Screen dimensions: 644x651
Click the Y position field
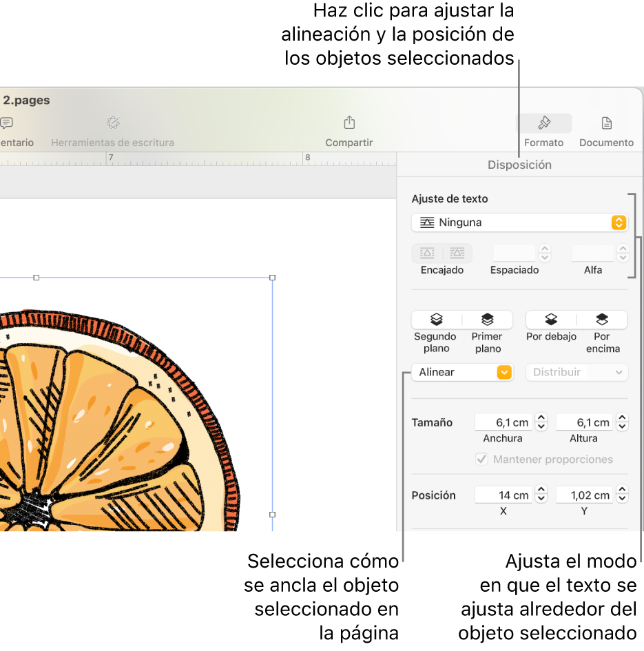pyautogui.click(x=584, y=495)
